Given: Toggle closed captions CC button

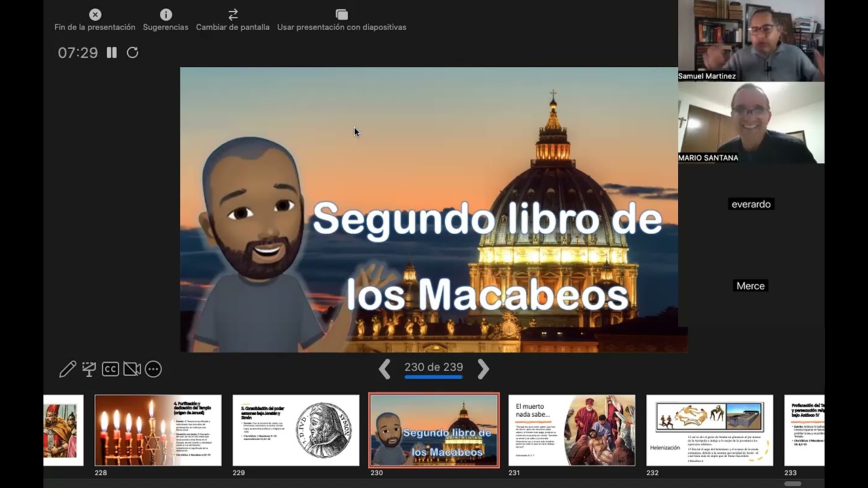Looking at the screenshot, I should [111, 369].
